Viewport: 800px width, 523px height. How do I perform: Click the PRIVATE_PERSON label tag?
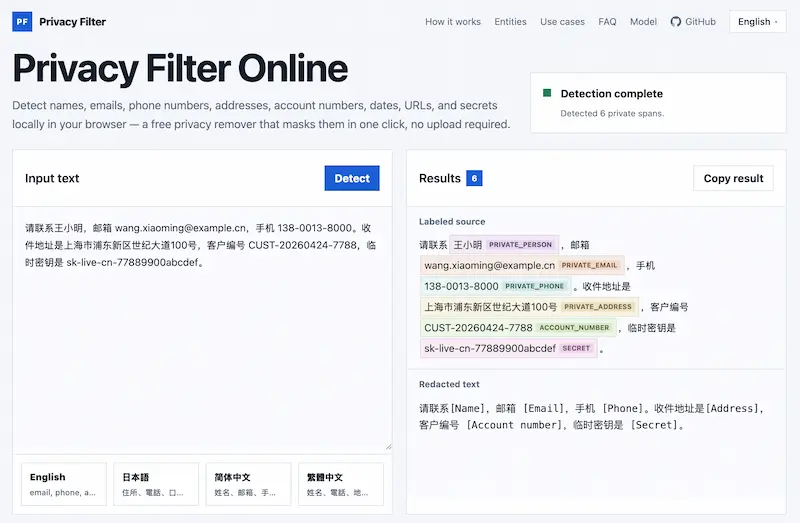coord(520,244)
